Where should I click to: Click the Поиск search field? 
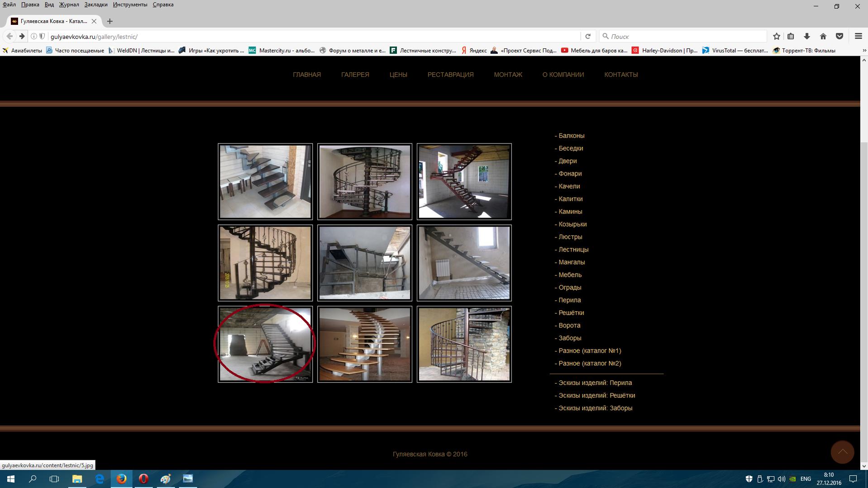(x=683, y=36)
